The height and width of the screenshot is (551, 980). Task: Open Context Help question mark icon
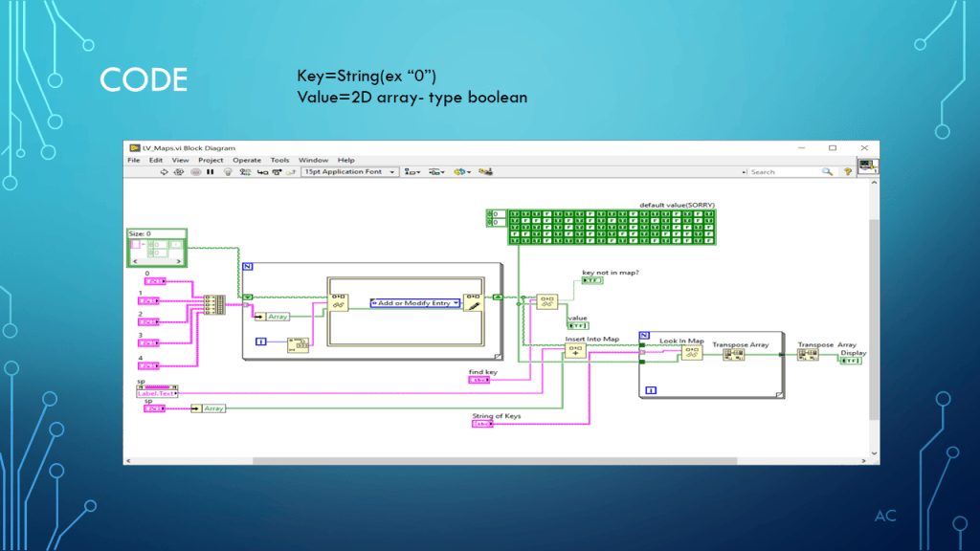click(x=848, y=172)
